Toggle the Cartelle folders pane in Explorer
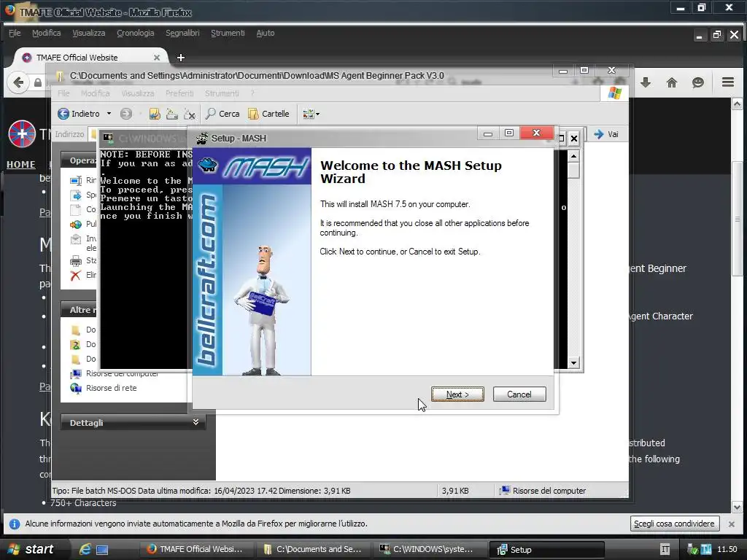This screenshot has height=560, width=747. click(268, 113)
